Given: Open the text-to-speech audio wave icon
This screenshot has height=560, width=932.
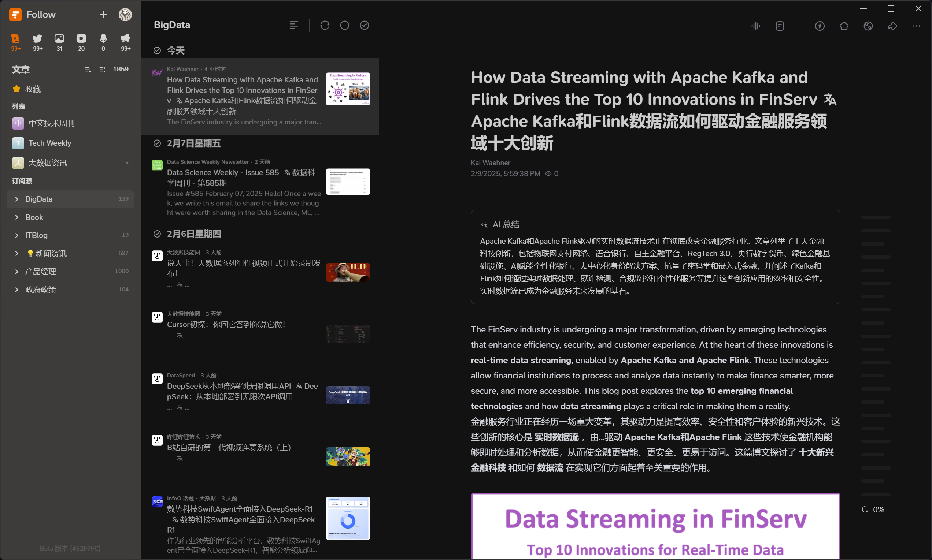Looking at the screenshot, I should click(x=755, y=26).
